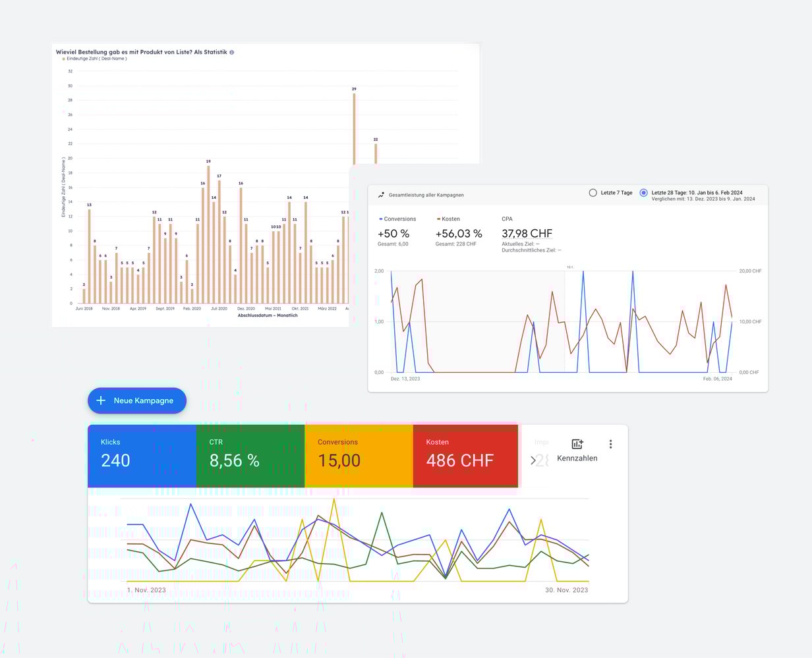Click the Gesamt: 228 CHF text
The width and height of the screenshot is (812, 658).
coord(456,244)
